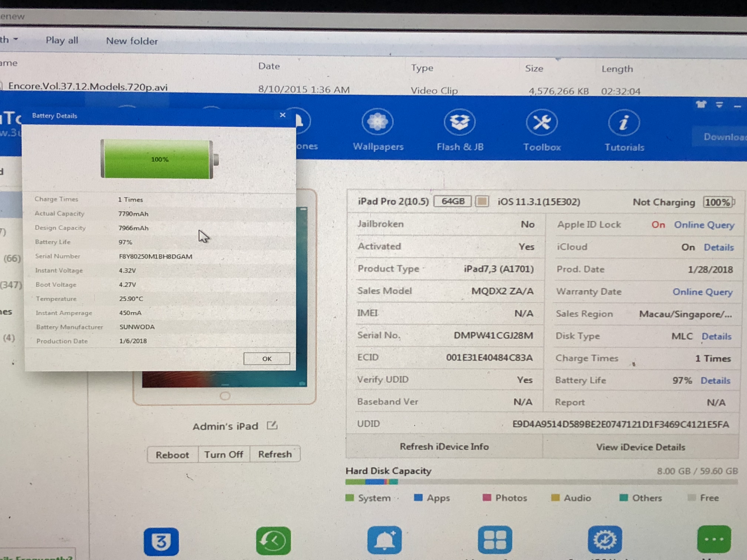747x560 pixels.
Task: Select the Free legend item
Action: [703, 498]
